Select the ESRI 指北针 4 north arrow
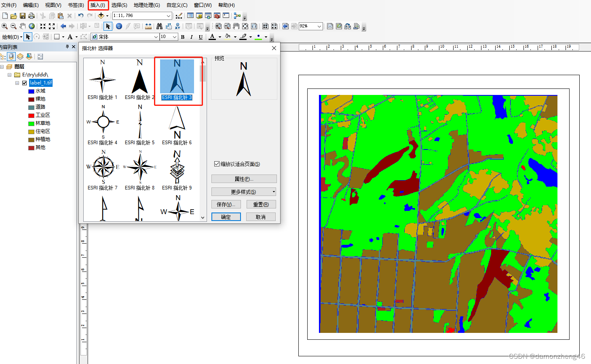 coord(102,125)
